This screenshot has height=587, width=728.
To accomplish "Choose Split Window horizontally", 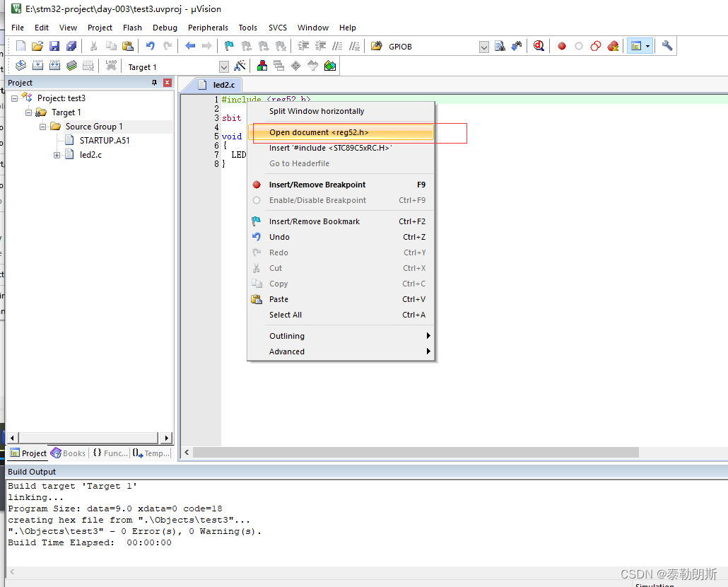I will click(x=341, y=112).
